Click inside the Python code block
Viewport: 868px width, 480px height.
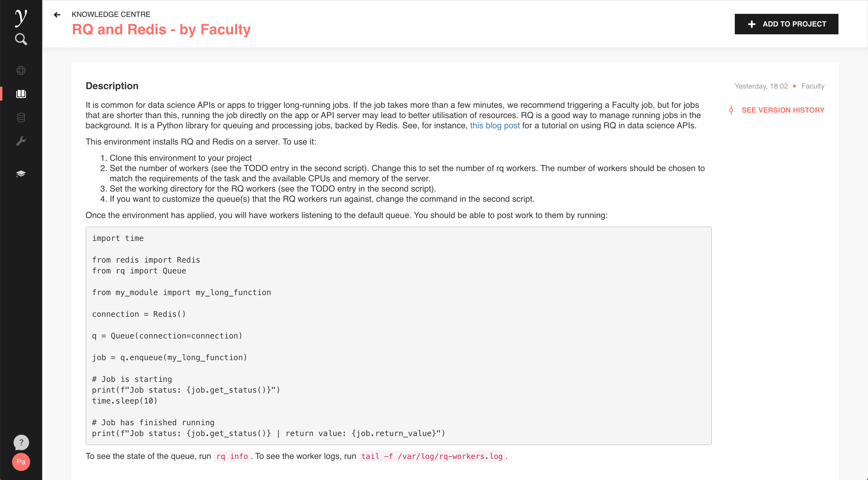click(x=398, y=335)
